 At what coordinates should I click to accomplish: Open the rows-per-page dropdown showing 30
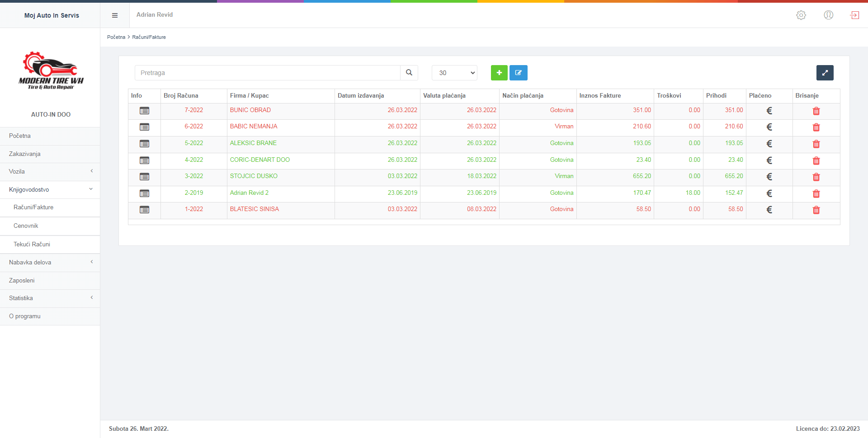454,73
